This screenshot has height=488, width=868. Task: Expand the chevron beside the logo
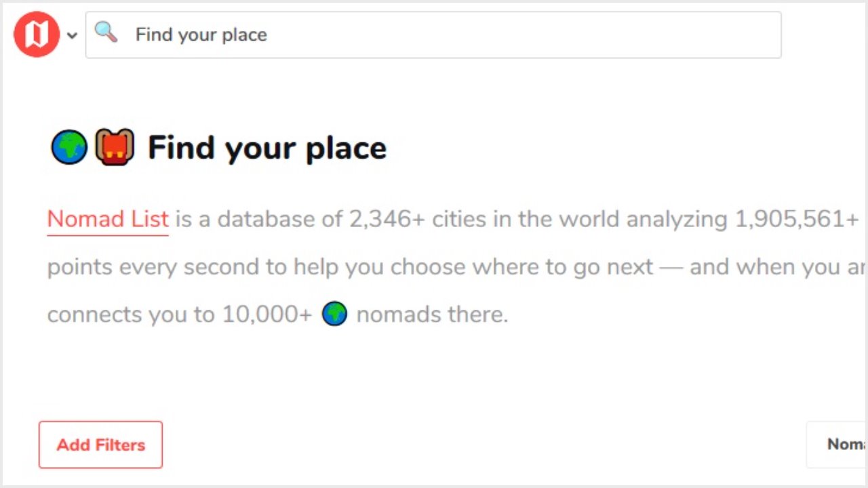tap(72, 36)
